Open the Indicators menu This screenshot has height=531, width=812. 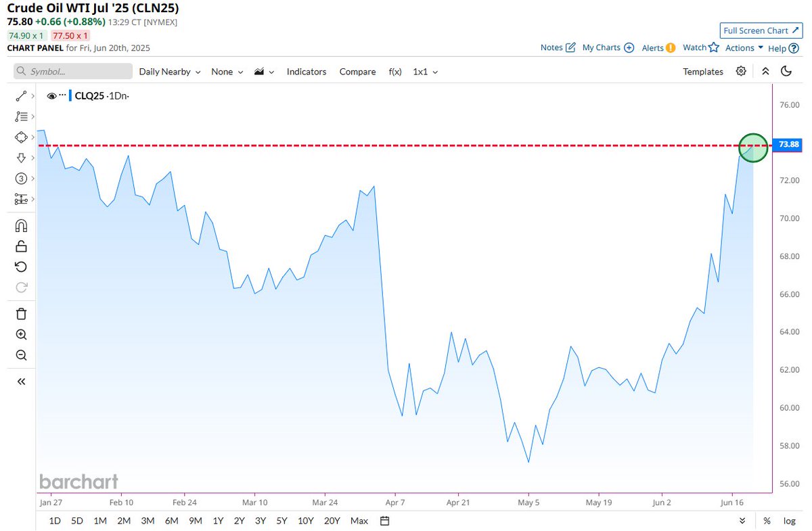(307, 72)
